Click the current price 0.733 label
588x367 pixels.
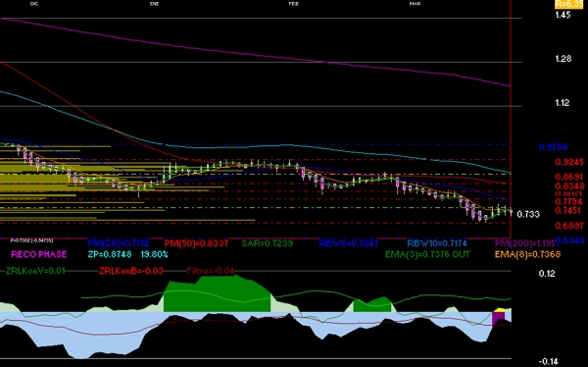(528, 214)
